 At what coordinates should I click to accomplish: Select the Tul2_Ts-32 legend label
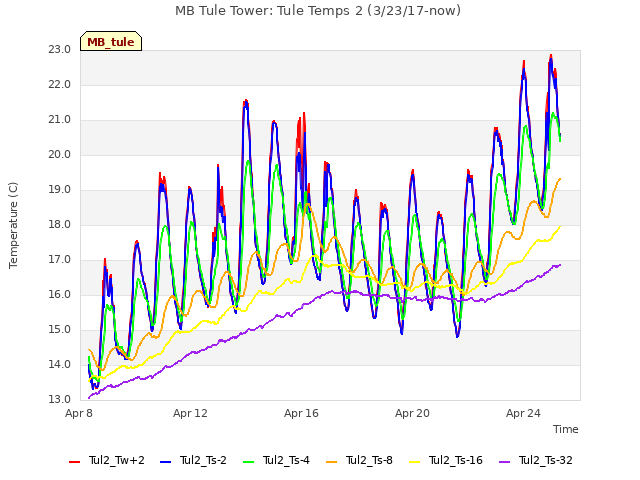pyautogui.click(x=546, y=460)
